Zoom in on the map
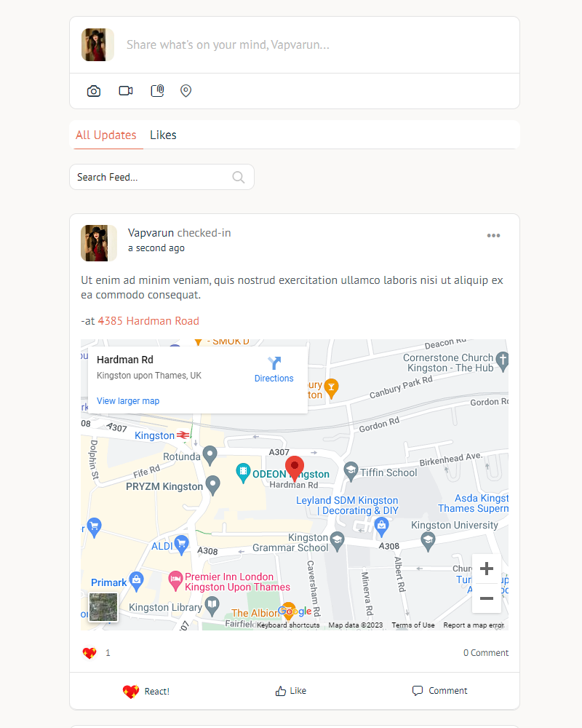 pos(487,569)
